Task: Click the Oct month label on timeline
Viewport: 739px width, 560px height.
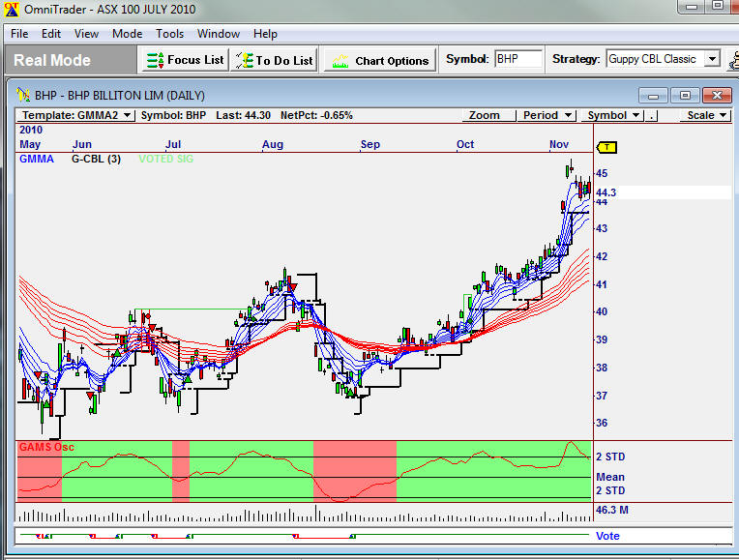Action: [x=465, y=144]
